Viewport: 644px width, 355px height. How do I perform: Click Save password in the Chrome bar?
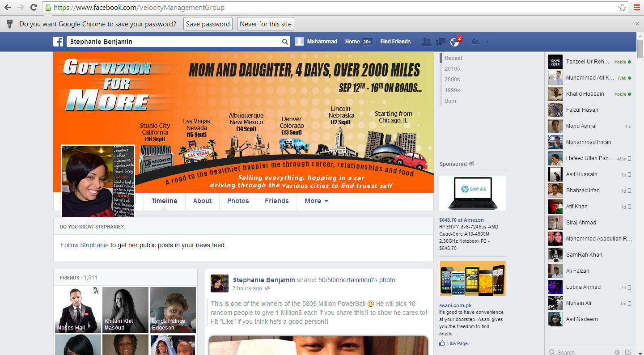coord(208,24)
